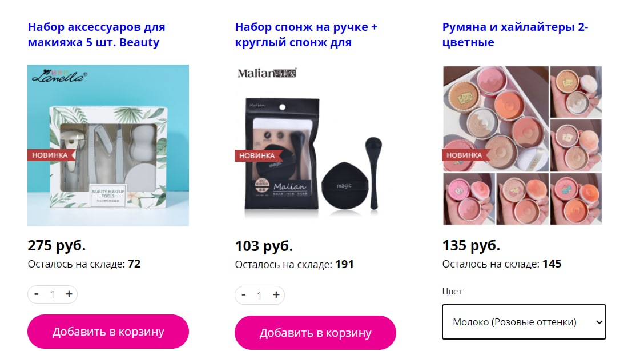The image size is (644, 351).
Task: Add the Beauty makeup accessories set to cart
Action: coord(108,332)
